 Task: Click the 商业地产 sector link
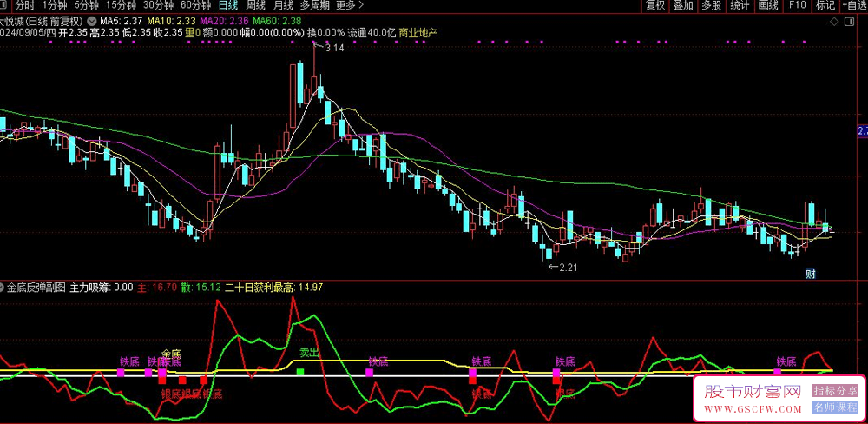(418, 33)
